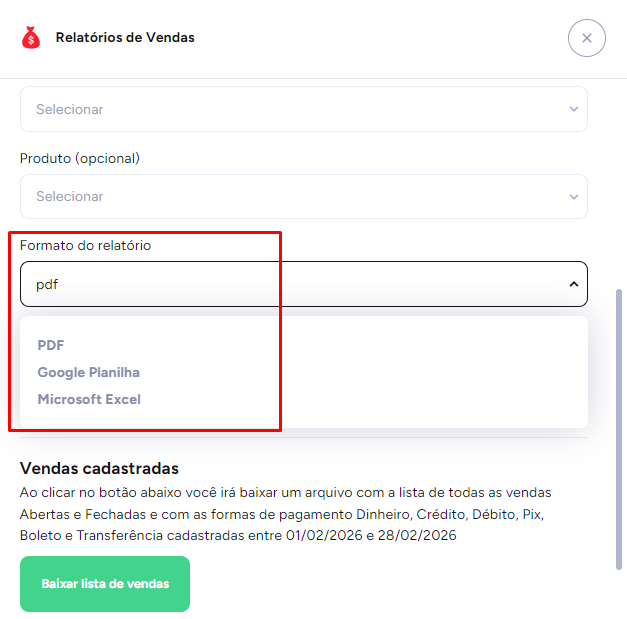Click the chevron of the topmost Selecionar dropdown
Screen dimensions: 627x619
(573, 109)
